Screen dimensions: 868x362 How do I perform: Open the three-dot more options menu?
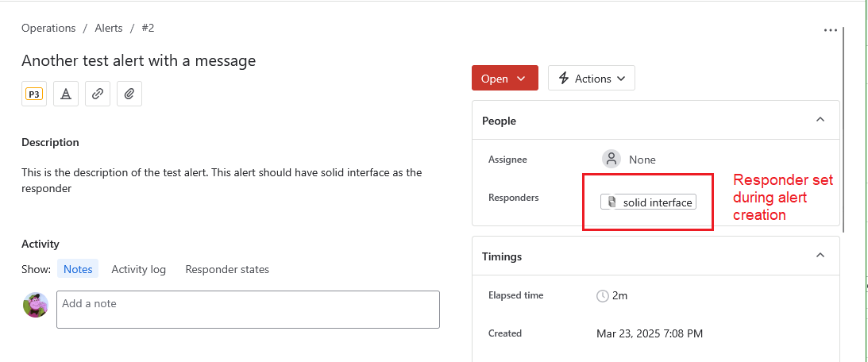click(831, 30)
